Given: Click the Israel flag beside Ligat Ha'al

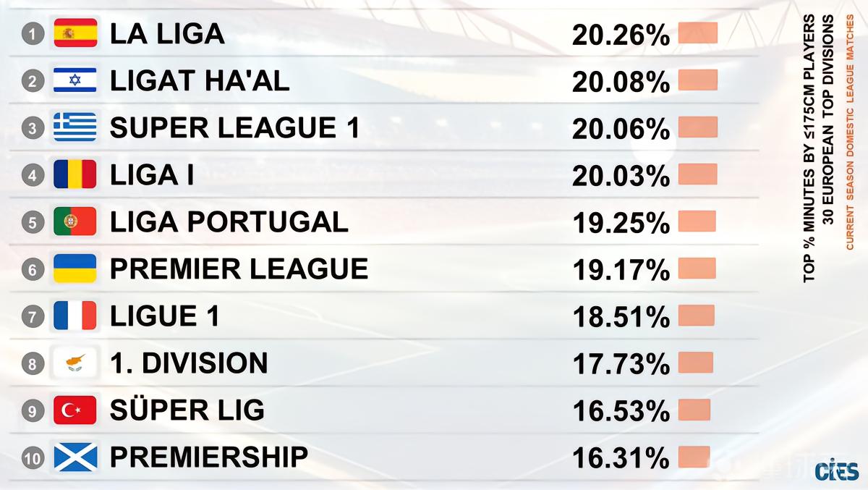Looking at the screenshot, I should [75, 80].
